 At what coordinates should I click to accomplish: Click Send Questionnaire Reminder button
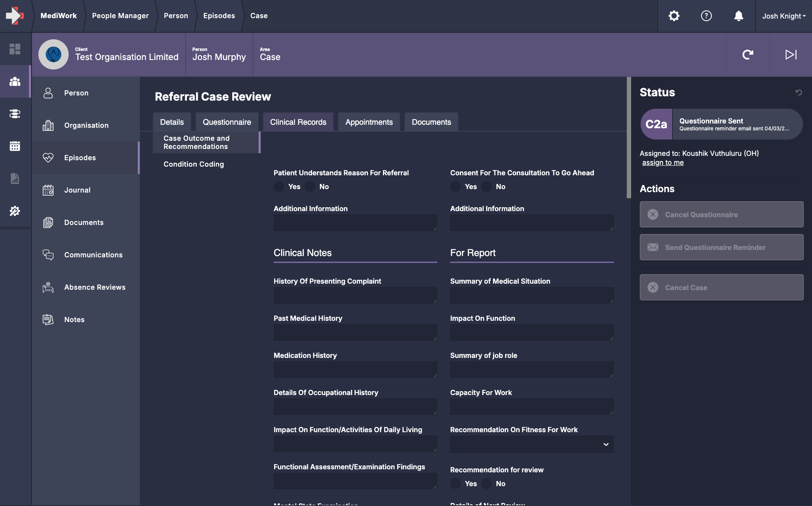721,247
